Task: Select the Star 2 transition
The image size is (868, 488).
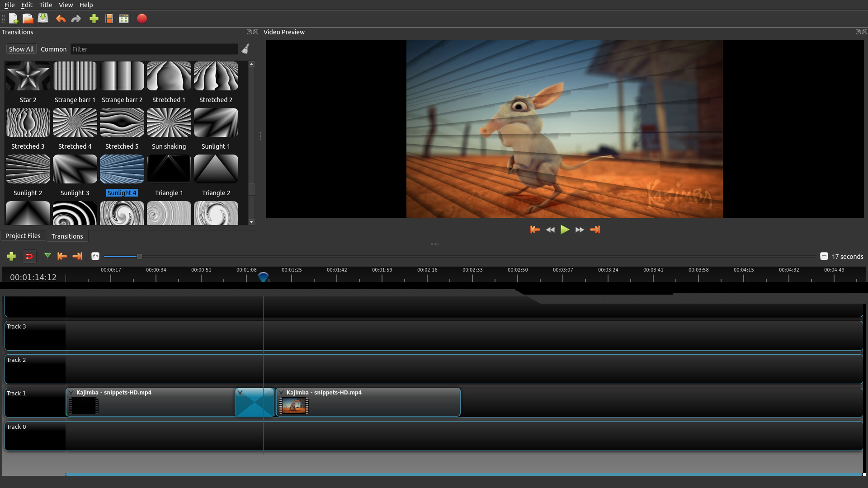Action: [x=28, y=82]
